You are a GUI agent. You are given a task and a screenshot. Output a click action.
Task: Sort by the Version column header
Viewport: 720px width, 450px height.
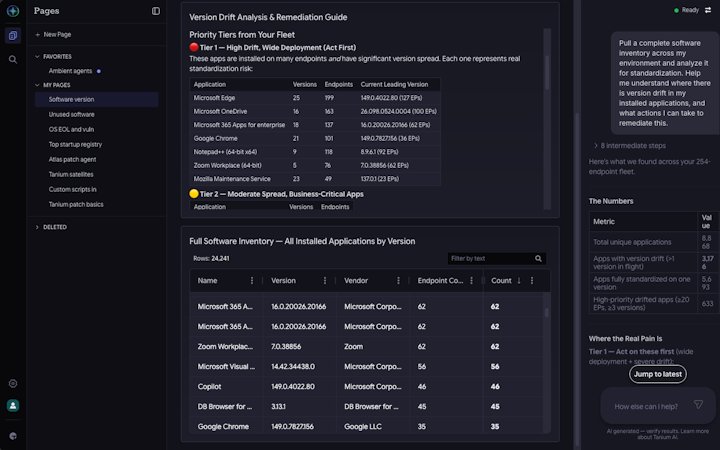[x=283, y=281]
